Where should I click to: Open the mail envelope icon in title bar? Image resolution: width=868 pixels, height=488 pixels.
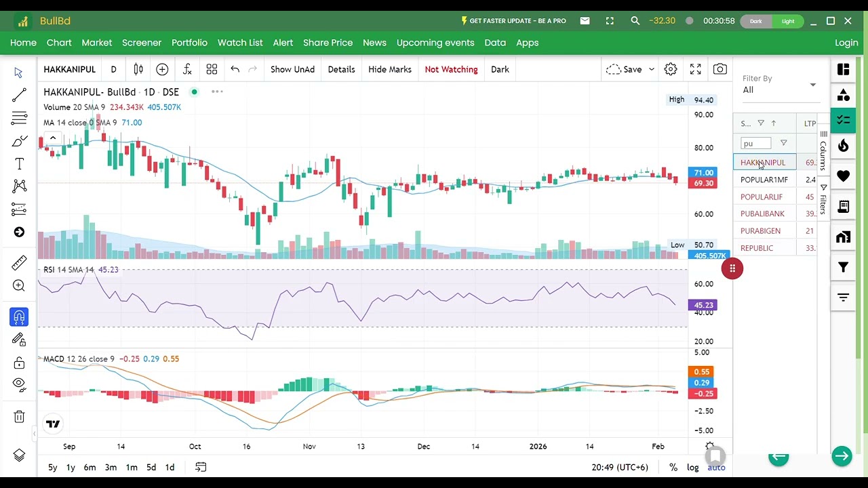[x=585, y=21]
